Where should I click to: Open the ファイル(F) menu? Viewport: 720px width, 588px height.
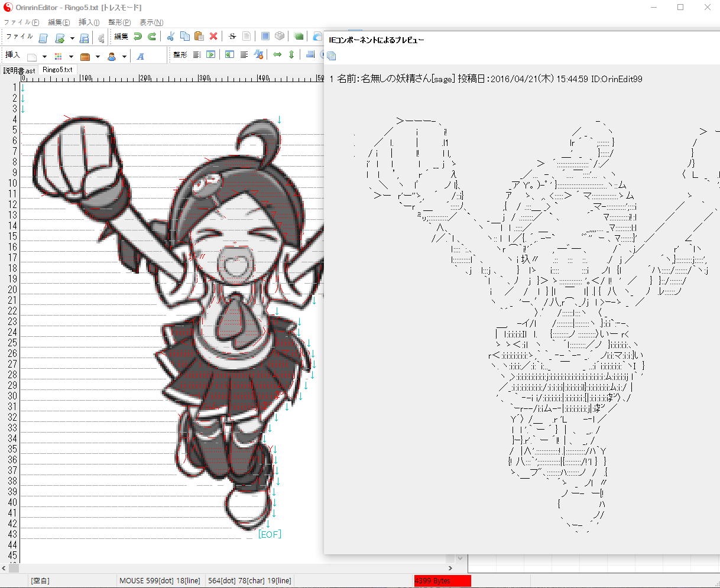21,22
